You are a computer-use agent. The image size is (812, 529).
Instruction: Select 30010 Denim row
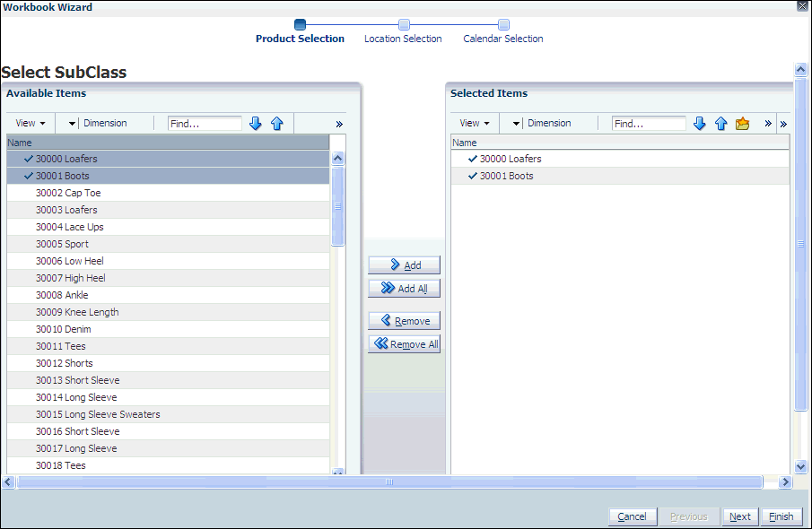(x=168, y=330)
